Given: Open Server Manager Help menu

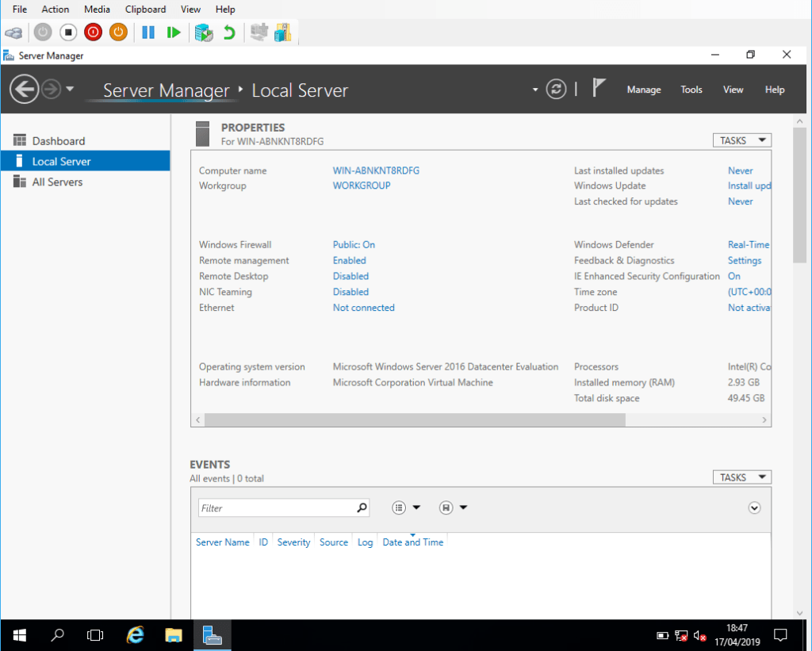Looking at the screenshot, I should coord(775,90).
